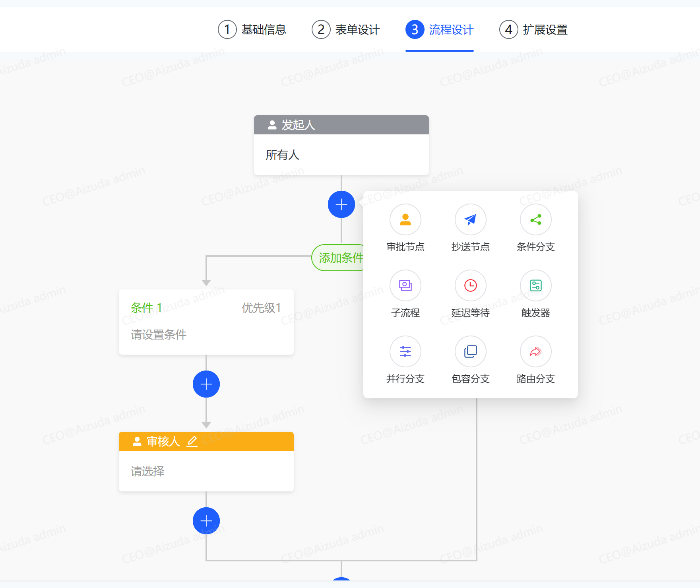Click the 请设置条件 placeholder in 条件 1
This screenshot has width=700, height=588.
(x=159, y=335)
